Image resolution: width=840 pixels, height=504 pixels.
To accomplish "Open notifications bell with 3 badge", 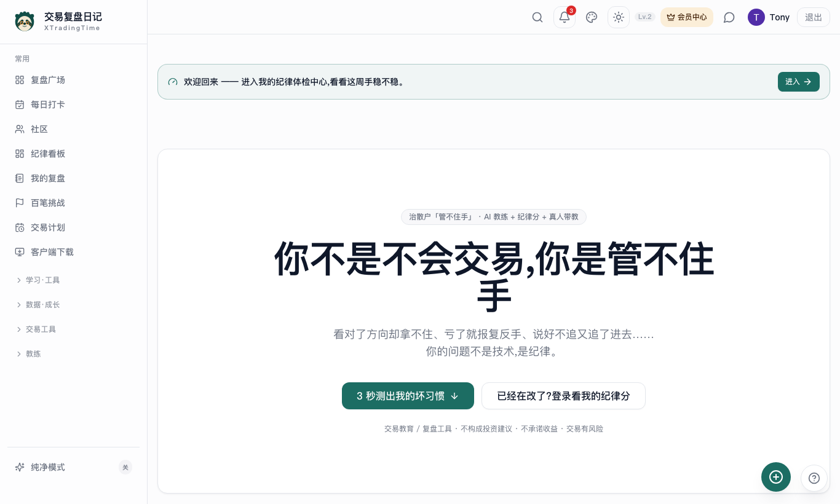I will (565, 17).
